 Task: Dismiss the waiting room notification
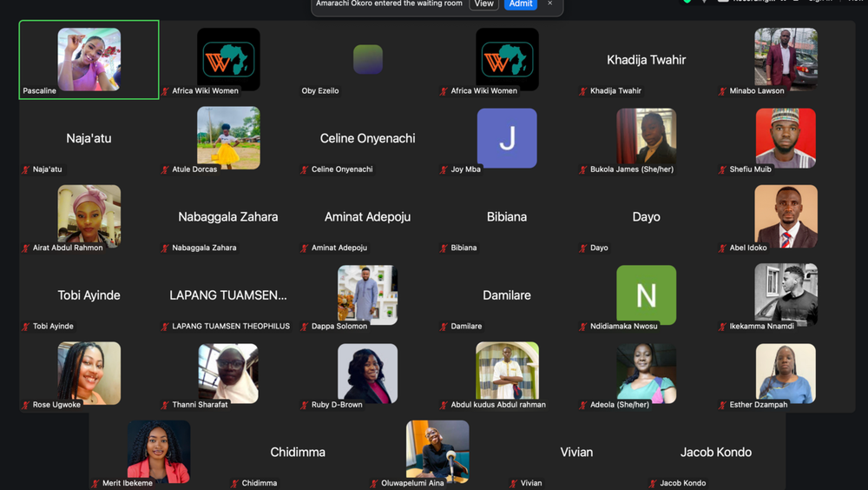click(x=549, y=3)
